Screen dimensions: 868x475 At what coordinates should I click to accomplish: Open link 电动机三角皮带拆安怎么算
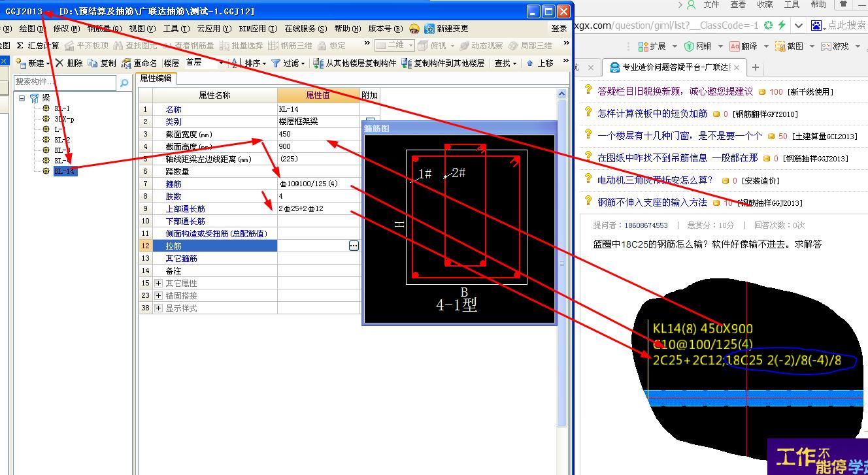656,180
